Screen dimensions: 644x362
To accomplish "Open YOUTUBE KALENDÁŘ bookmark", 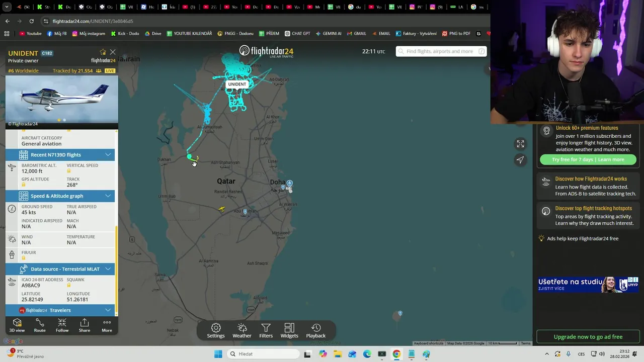I will [x=189, y=34].
